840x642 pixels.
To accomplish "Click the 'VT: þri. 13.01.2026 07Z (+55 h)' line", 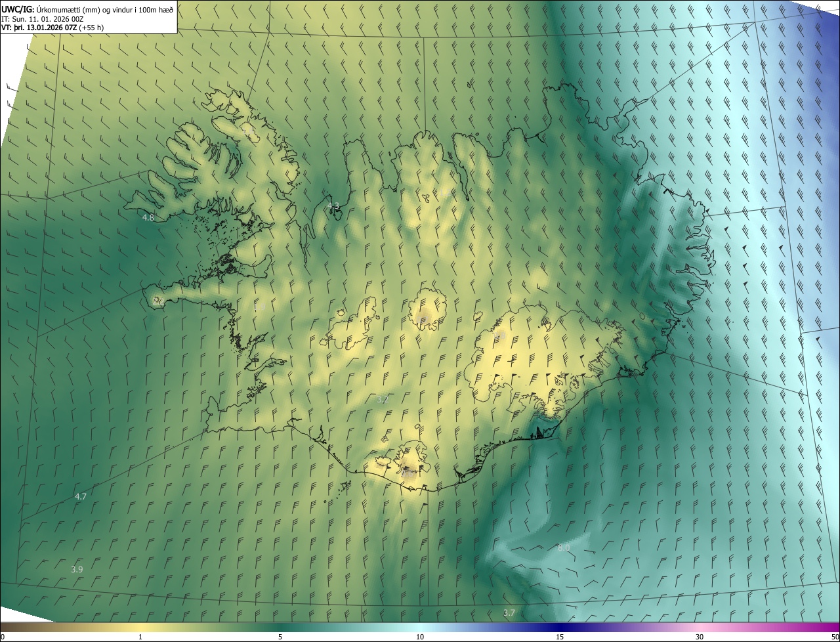I will [x=52, y=28].
